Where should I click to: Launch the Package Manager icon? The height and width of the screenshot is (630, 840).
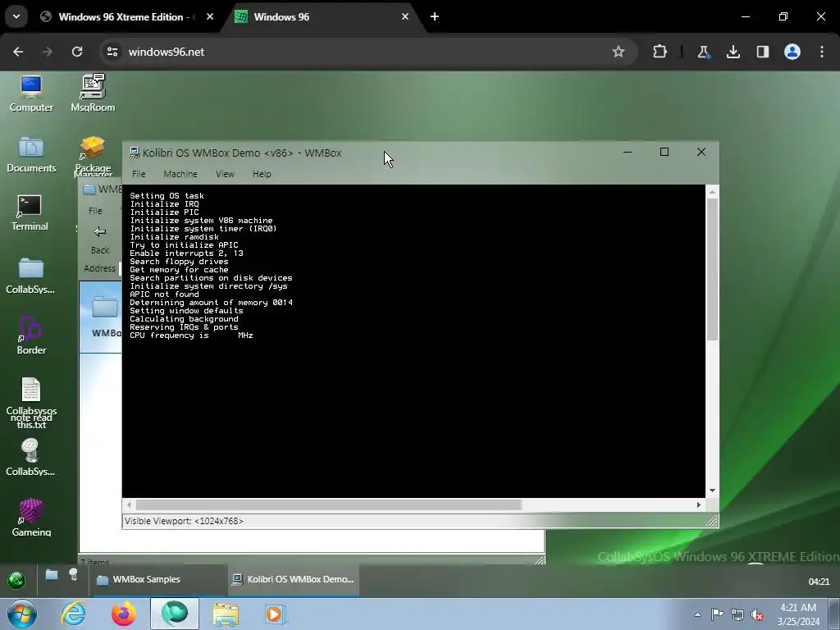[x=93, y=155]
